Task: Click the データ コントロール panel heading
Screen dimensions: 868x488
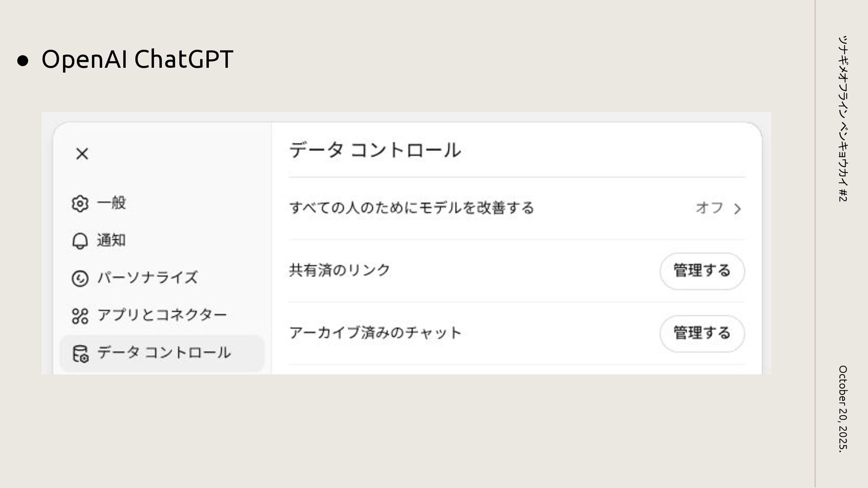Action: pos(375,150)
